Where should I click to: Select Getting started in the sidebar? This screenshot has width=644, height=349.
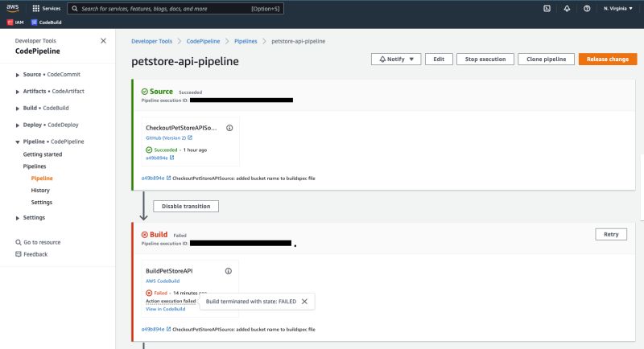pyautogui.click(x=43, y=154)
